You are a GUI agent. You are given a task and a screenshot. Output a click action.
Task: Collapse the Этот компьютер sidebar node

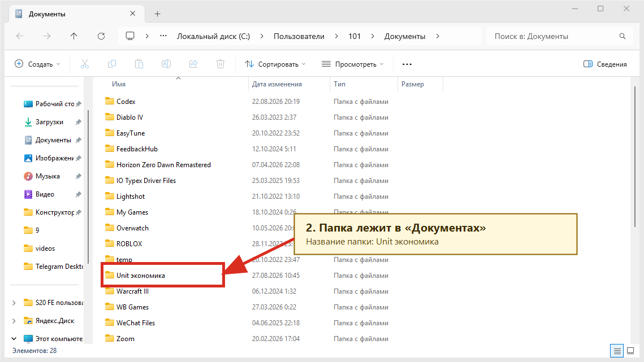click(x=14, y=339)
